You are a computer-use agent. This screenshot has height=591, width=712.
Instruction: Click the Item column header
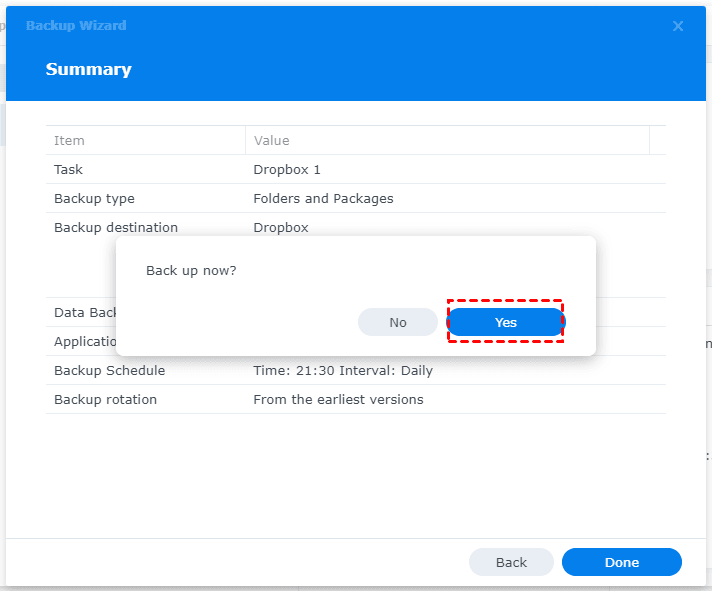(x=70, y=141)
